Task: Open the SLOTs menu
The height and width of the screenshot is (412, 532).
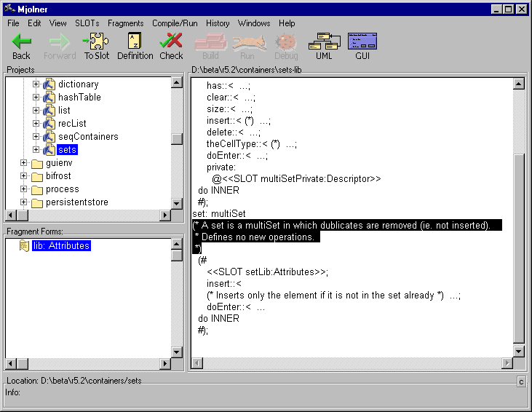Action: pos(87,23)
